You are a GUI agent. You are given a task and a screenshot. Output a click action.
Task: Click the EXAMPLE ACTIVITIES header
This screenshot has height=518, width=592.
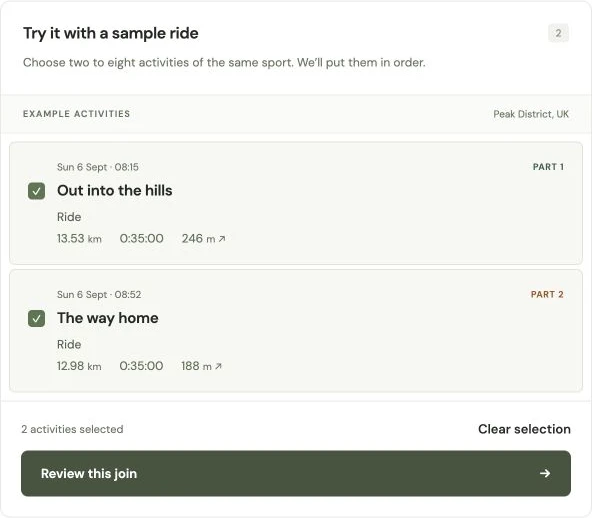pos(76,114)
